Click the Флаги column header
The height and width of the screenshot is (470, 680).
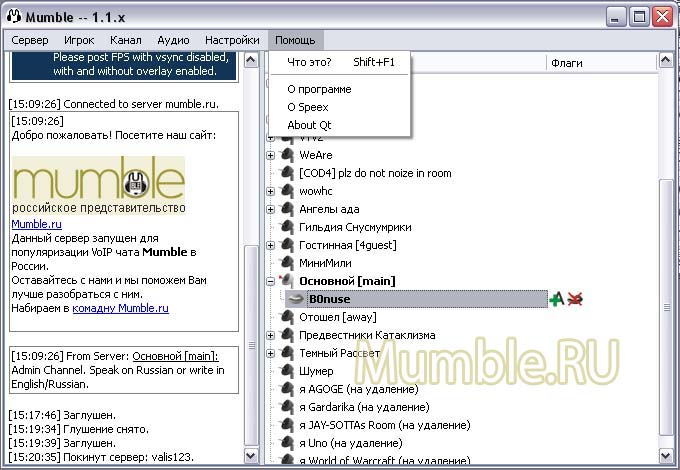pyautogui.click(x=566, y=63)
